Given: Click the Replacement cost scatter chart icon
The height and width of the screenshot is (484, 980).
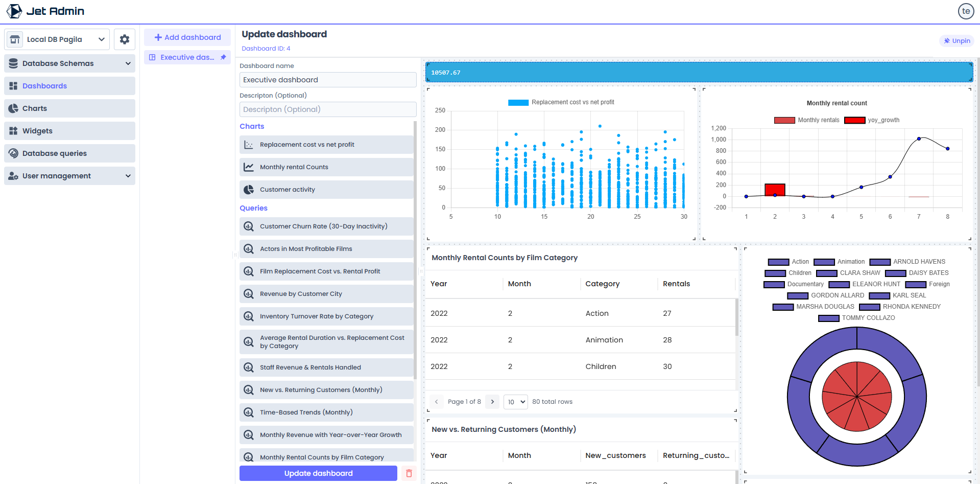Looking at the screenshot, I should 249,145.
